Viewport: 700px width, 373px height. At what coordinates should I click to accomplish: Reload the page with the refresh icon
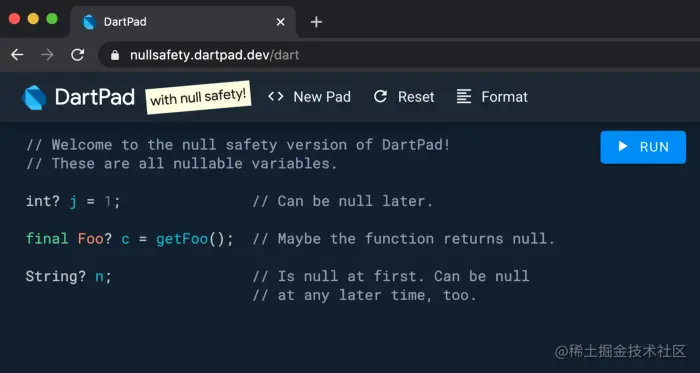pyautogui.click(x=78, y=55)
